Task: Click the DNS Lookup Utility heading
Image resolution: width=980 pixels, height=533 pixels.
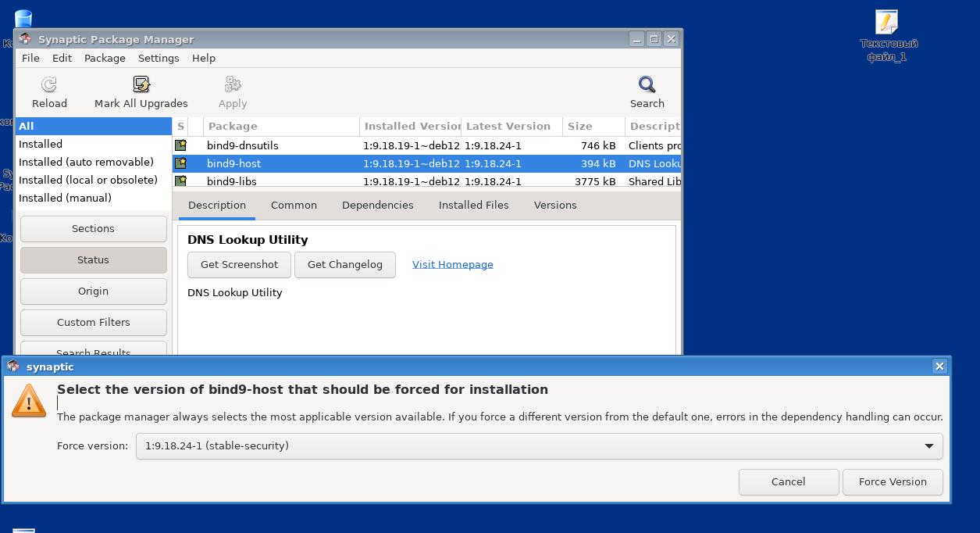Action: 248,240
